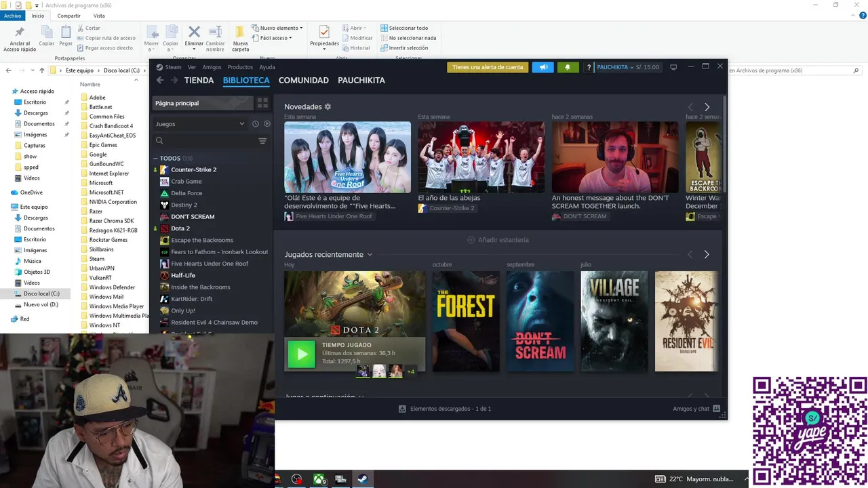
Task: Expand the Juegos dropdown in library
Action: [x=241, y=124]
